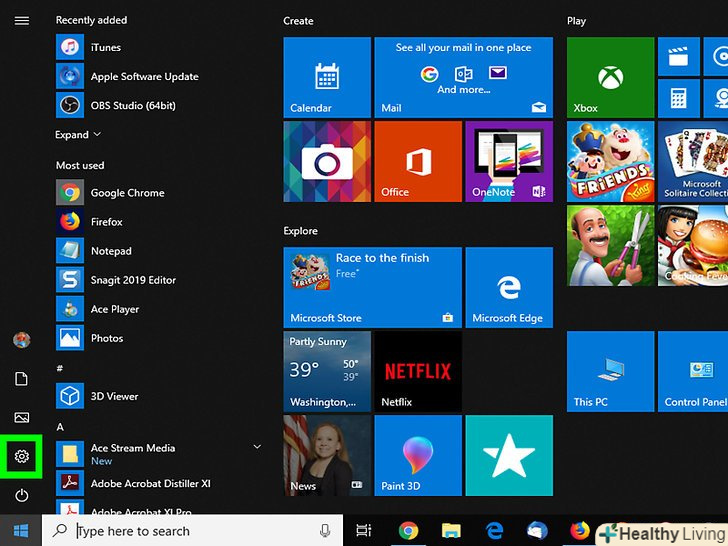Open the Calendar tile

point(326,77)
